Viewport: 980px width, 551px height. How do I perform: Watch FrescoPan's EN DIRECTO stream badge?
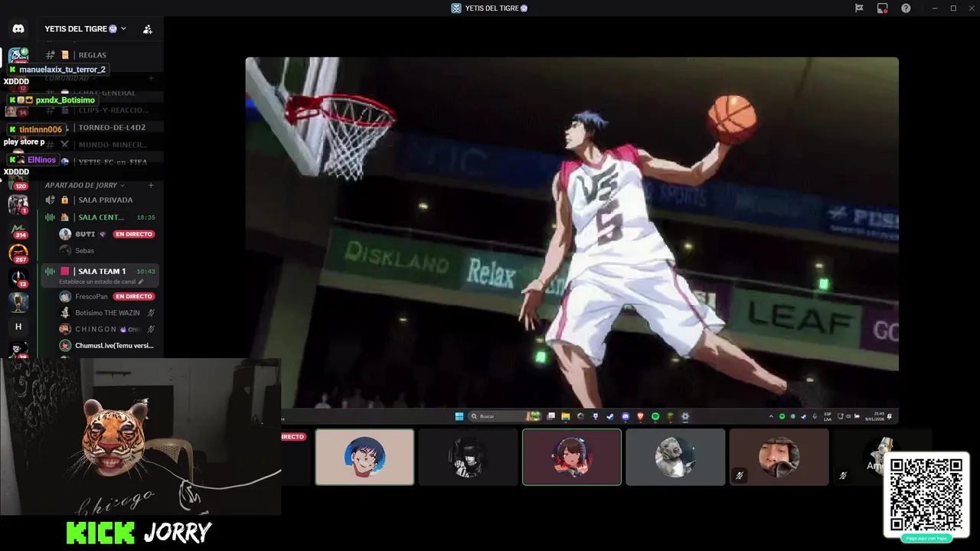coord(134,296)
